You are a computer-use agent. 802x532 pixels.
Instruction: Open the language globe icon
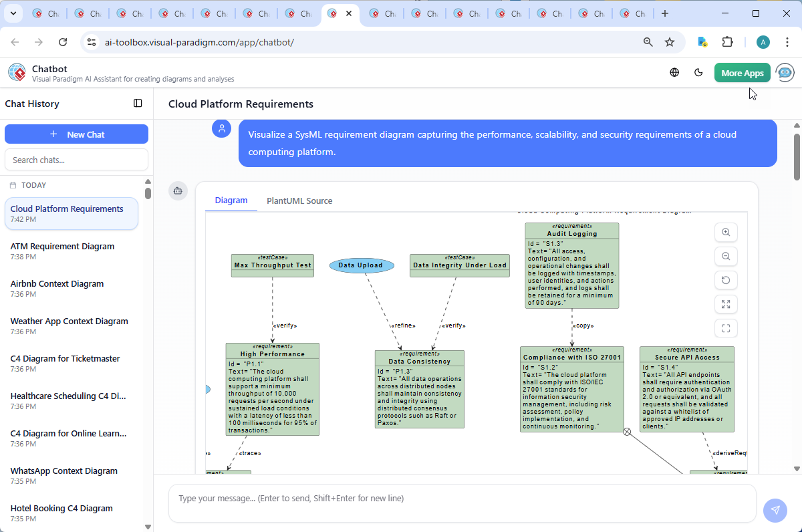coord(674,72)
